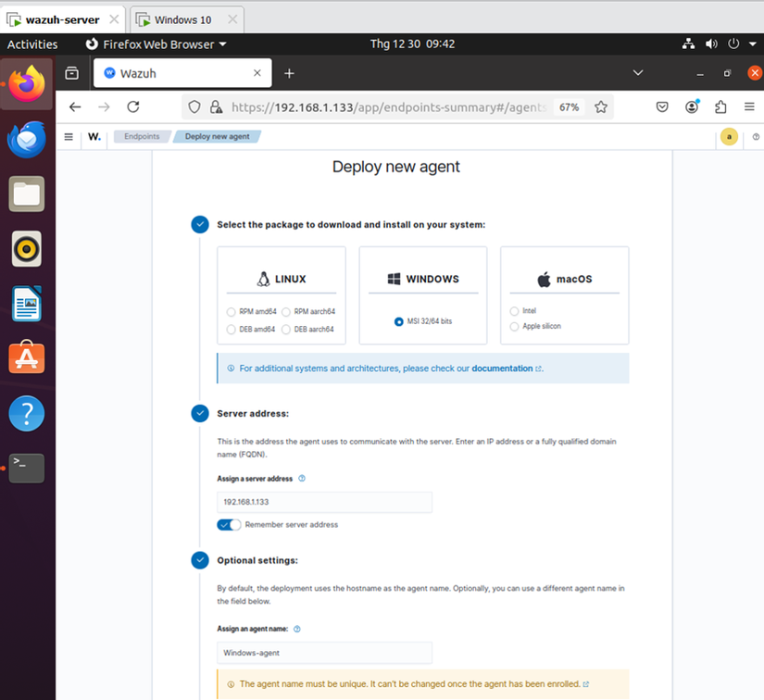The width and height of the screenshot is (764, 700).
Task: Open the volume control icon
Action: (711, 44)
